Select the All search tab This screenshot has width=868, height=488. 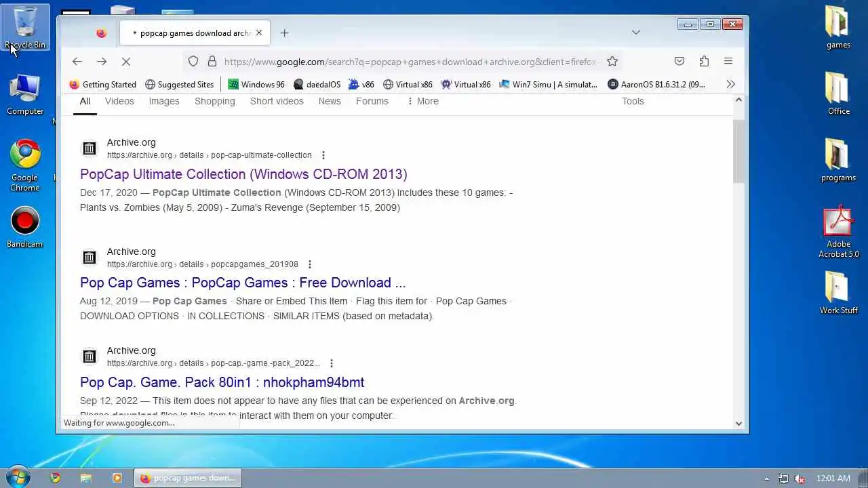[85, 101]
